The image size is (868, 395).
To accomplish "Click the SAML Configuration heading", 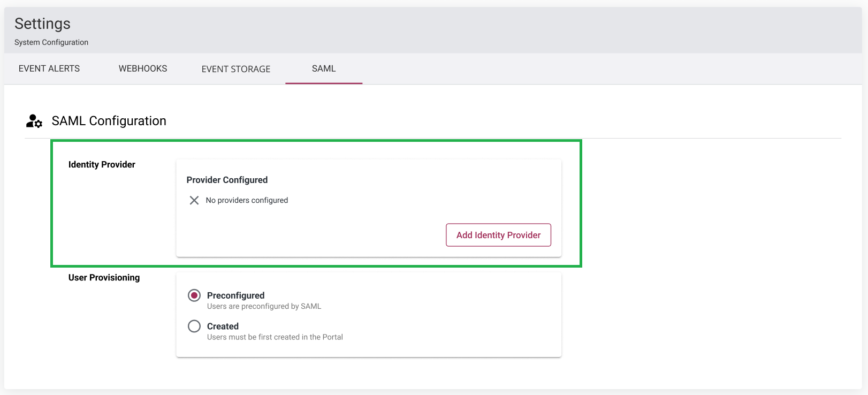I will (109, 121).
